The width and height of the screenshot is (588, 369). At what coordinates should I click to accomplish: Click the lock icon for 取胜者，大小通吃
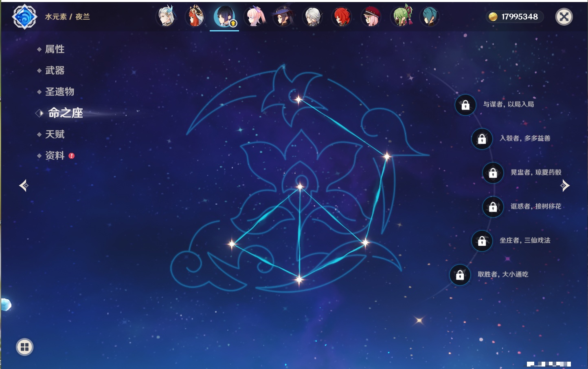click(460, 275)
